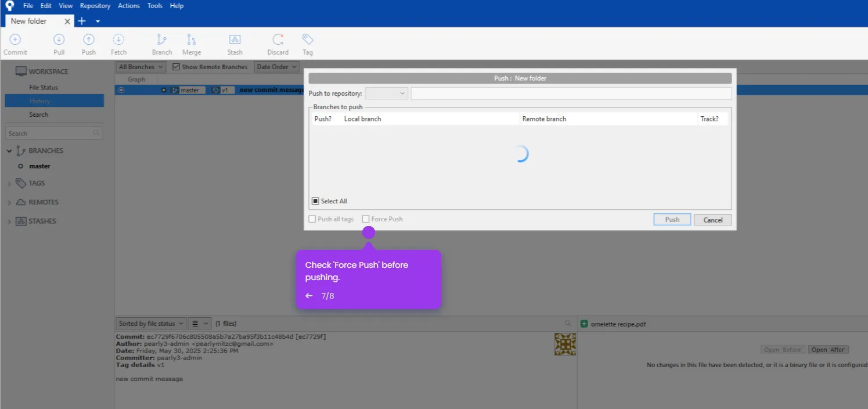
Task: Open the Edit menu
Action: 46,6
